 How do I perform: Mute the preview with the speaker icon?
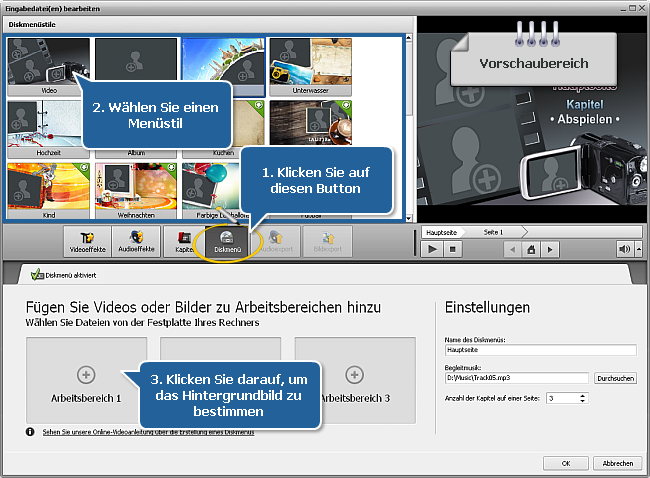(x=625, y=249)
